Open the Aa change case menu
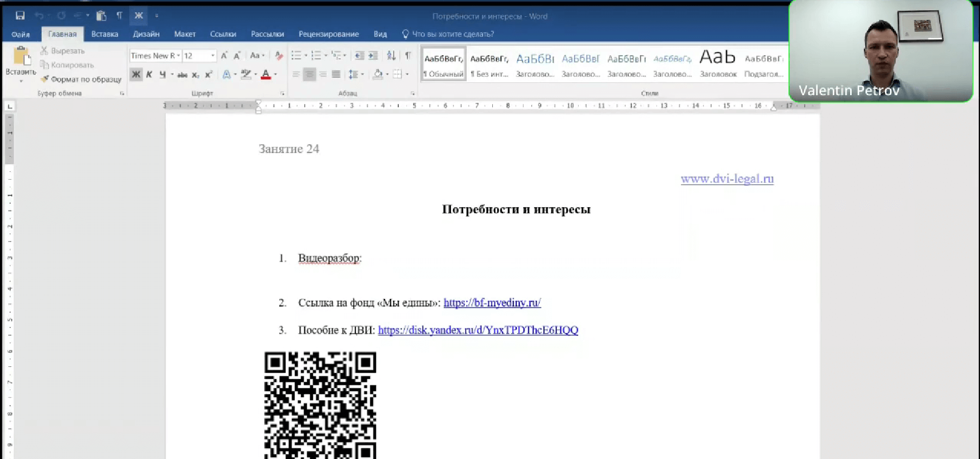 (x=257, y=55)
